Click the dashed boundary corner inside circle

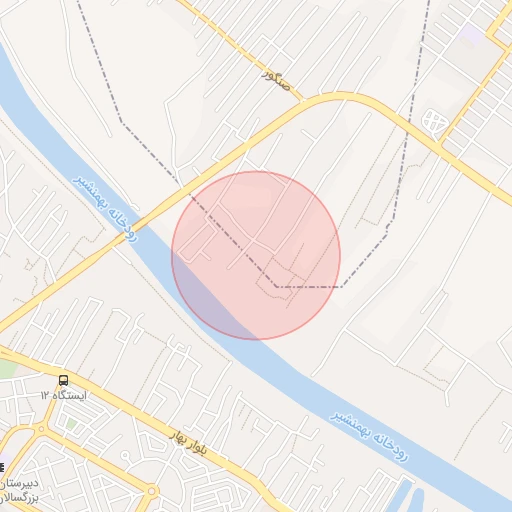(277, 287)
